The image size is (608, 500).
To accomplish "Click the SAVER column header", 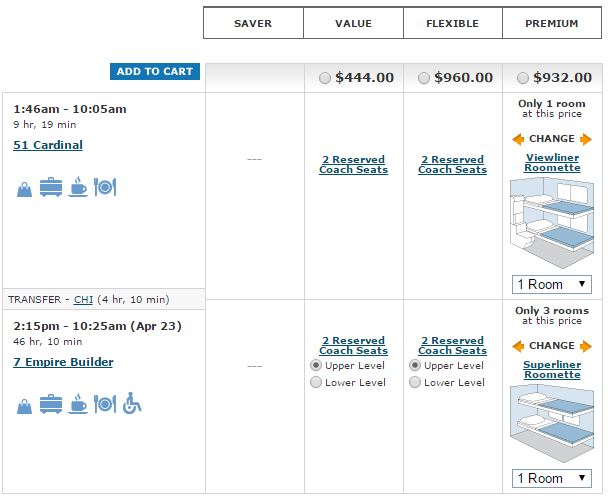I will click(x=253, y=24).
